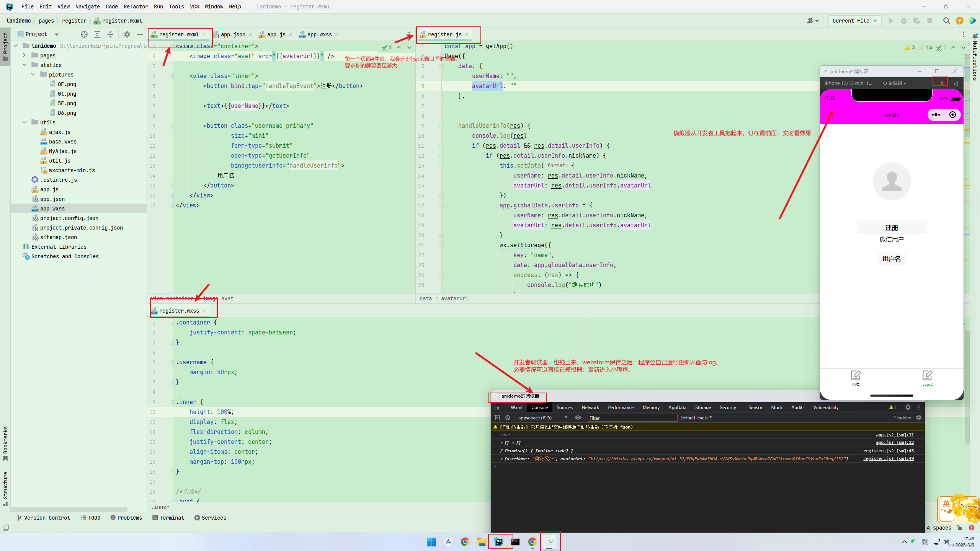The width and height of the screenshot is (980, 551).
Task: Click the Collapse All icon in Project panel
Action: click(110, 34)
